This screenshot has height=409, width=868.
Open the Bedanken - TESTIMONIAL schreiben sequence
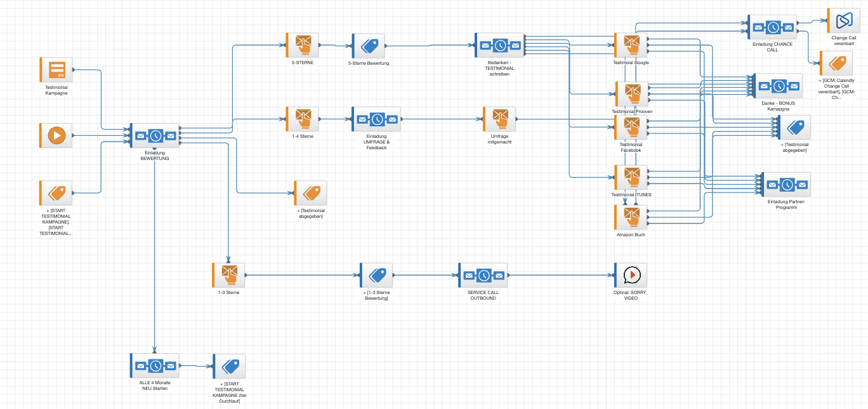coord(500,46)
